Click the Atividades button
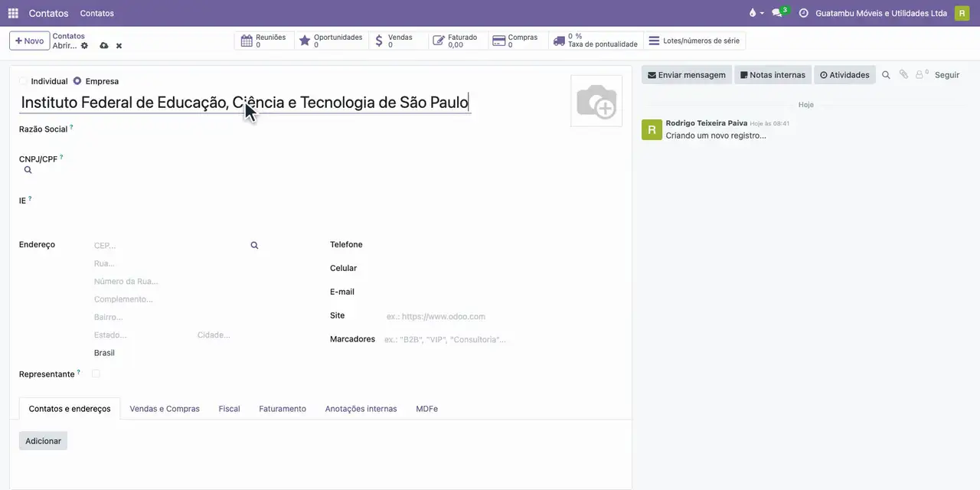Viewport: 980px width, 490px height. [x=844, y=75]
